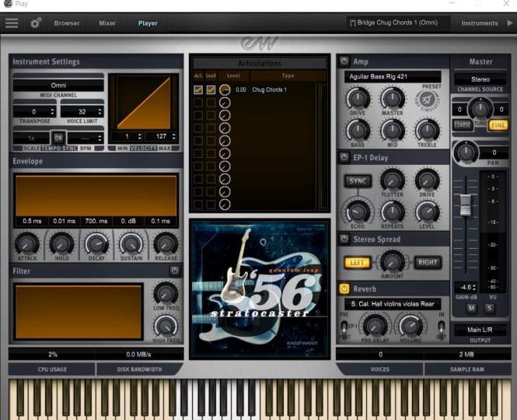Adjust the Min velocity stepper

(140, 136)
